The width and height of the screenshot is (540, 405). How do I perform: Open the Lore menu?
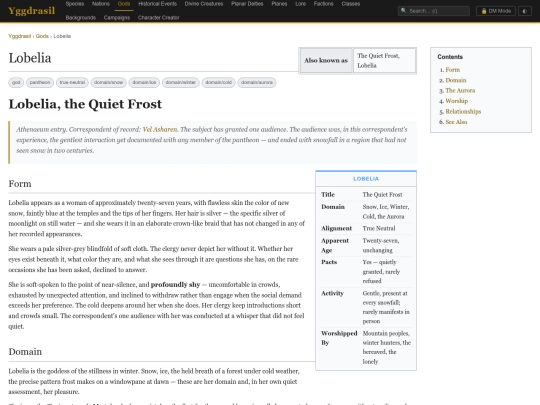coord(300,4)
